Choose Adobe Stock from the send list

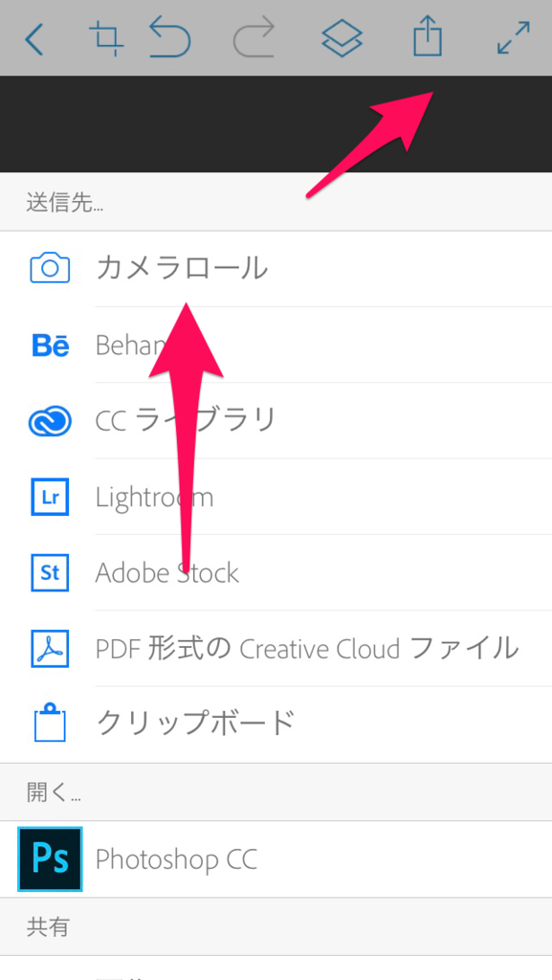167,573
